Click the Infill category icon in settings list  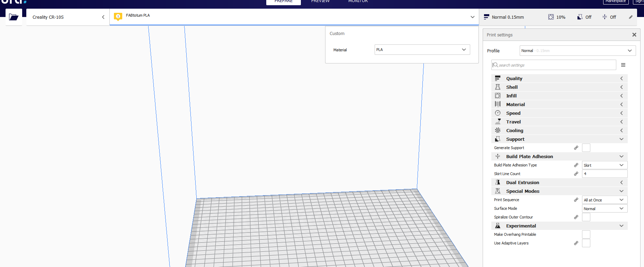pyautogui.click(x=498, y=96)
